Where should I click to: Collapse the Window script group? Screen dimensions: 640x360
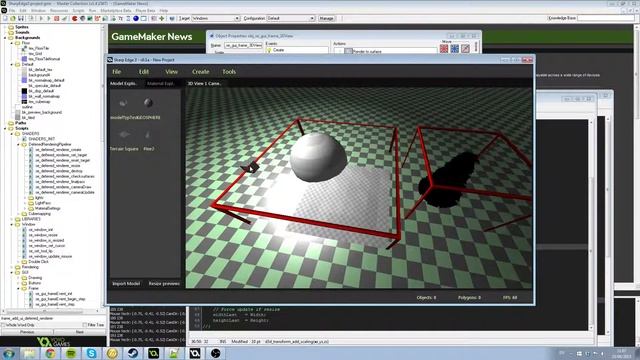click(12, 224)
